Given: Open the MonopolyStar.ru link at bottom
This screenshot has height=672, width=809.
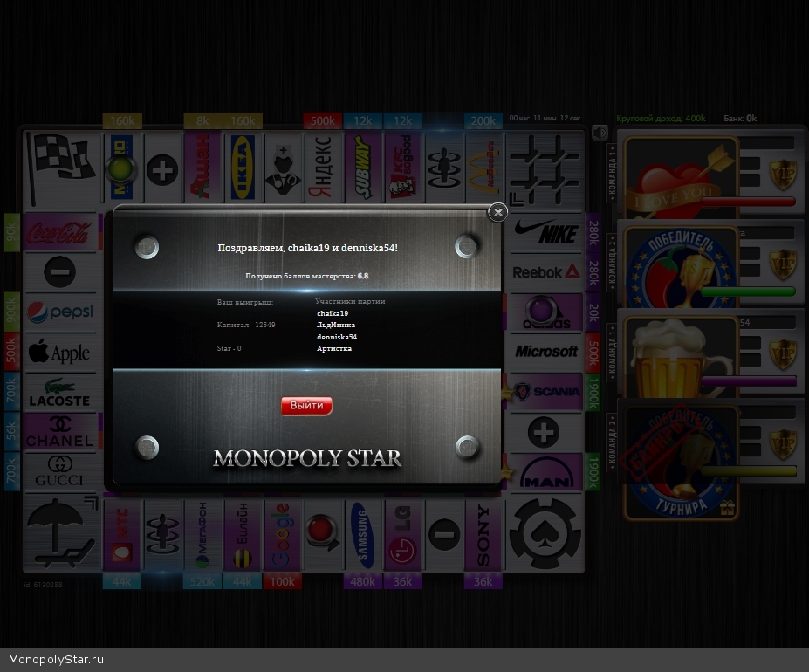Looking at the screenshot, I should coord(56,660).
